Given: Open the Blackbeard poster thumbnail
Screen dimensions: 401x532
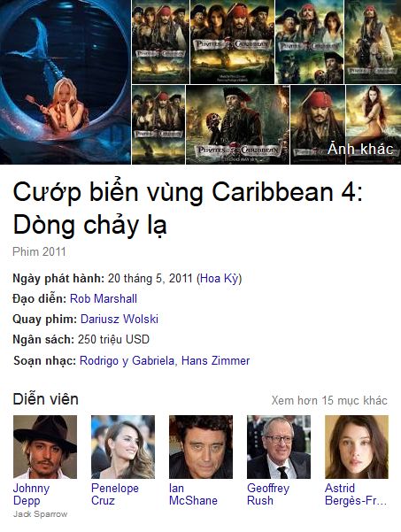Looking at the screenshot, I should 238,125.
